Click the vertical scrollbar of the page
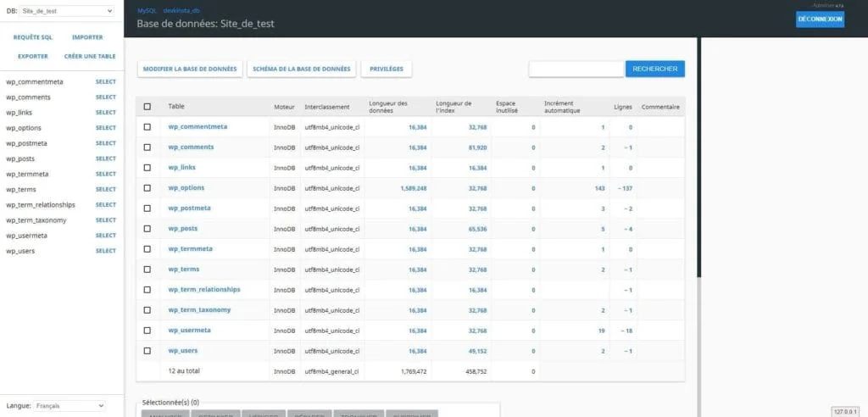Screen dimensions: 868x417 tap(698, 157)
